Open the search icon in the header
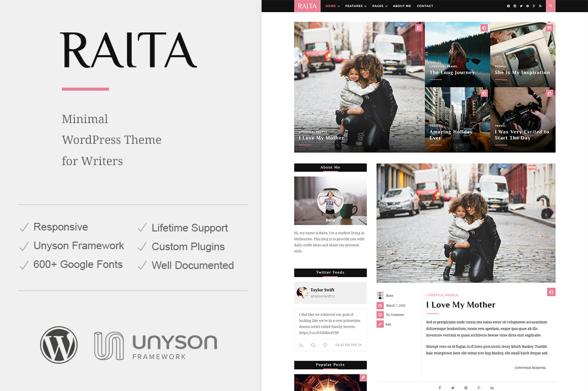The image size is (588, 391). 550,6
